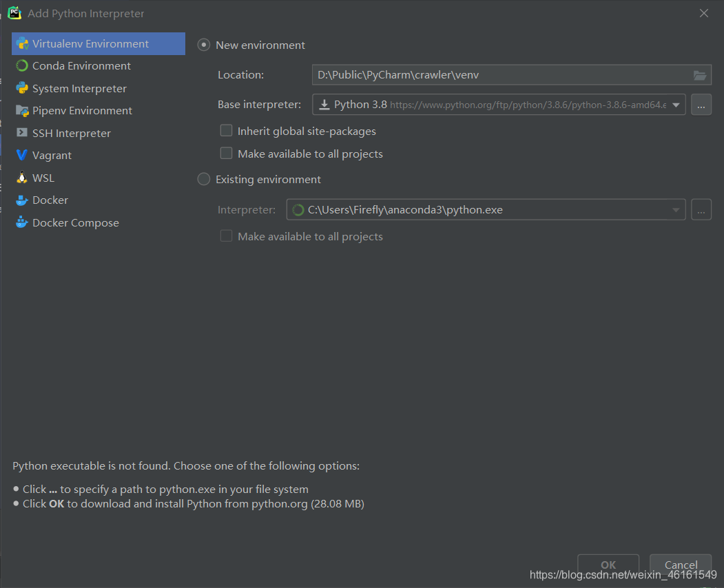Tick Make available to all projects under Existing environment

[x=226, y=236]
